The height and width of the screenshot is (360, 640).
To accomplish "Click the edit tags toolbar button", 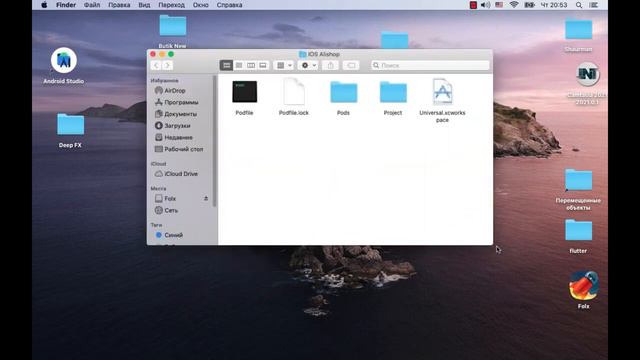I will point(351,65).
